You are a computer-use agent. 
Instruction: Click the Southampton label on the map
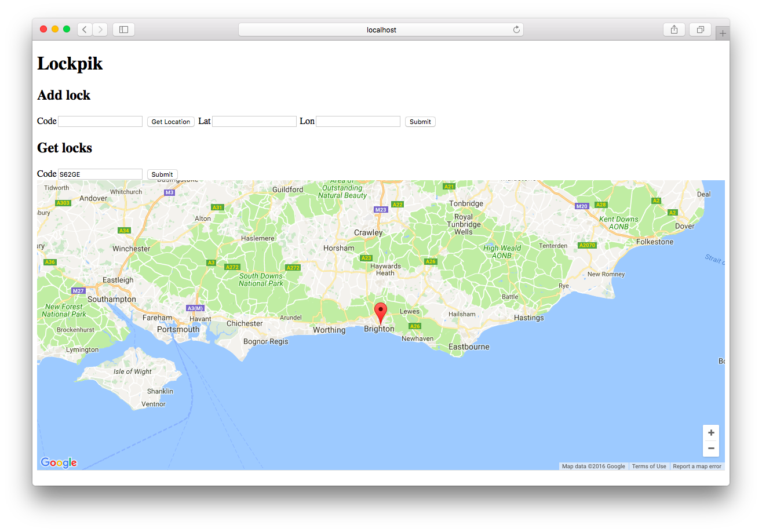point(112,300)
